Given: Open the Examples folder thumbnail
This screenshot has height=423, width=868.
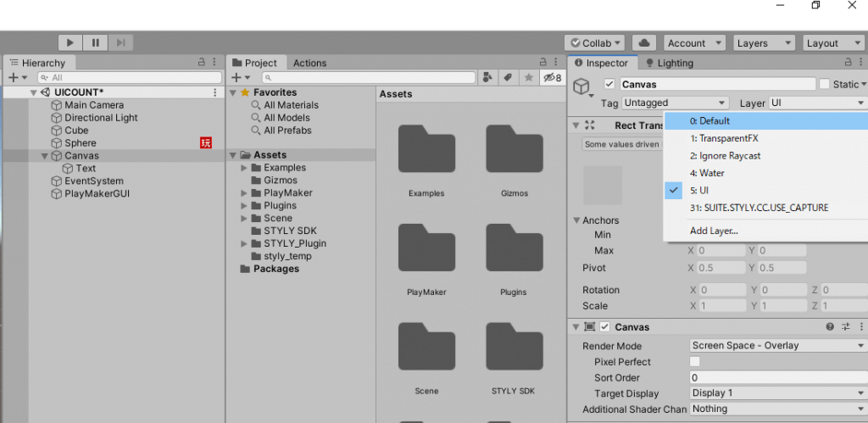Looking at the screenshot, I should click(x=426, y=153).
